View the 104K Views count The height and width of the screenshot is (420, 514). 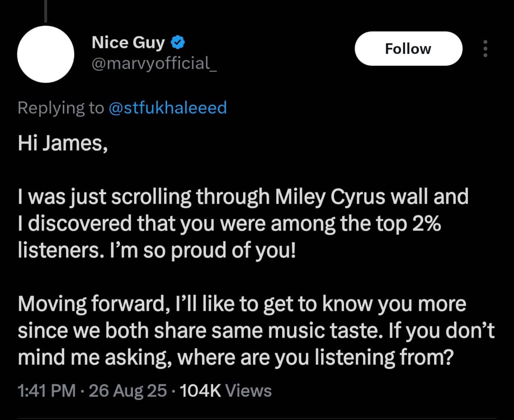pos(225,391)
